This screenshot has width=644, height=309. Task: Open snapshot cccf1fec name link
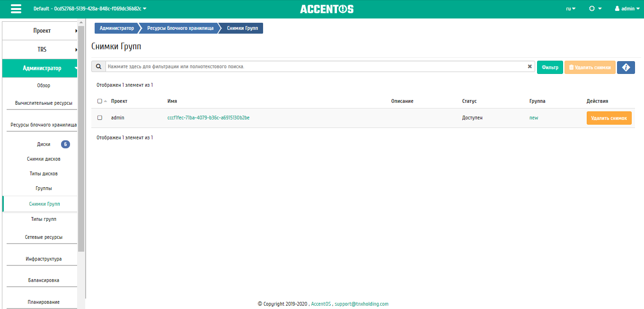[208, 118]
